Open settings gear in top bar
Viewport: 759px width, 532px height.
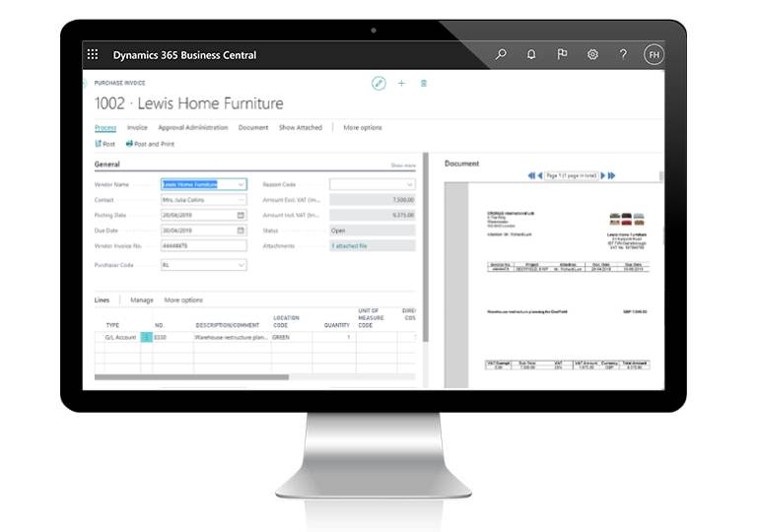click(592, 55)
